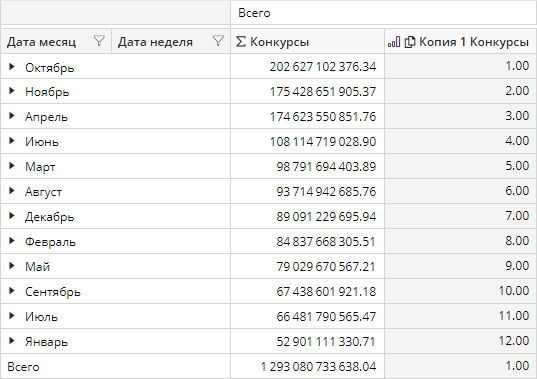The width and height of the screenshot is (537, 379).
Task: Select the Всего column group header
Action: [x=384, y=13]
